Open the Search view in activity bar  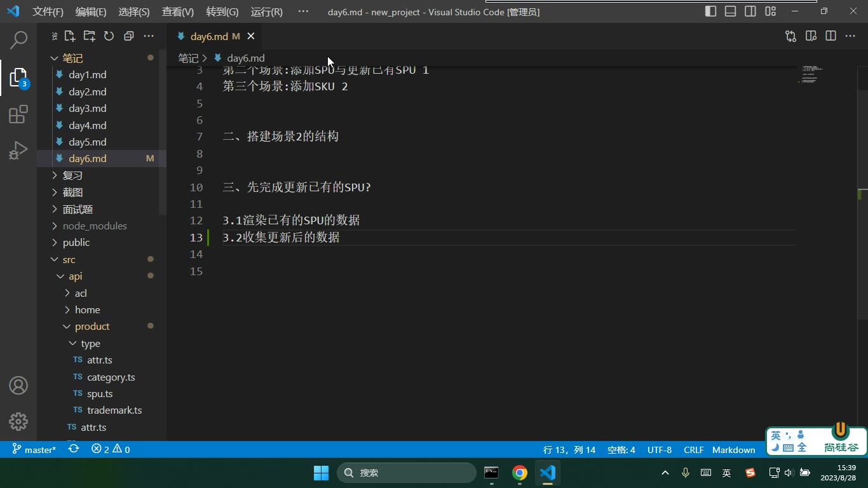18,40
